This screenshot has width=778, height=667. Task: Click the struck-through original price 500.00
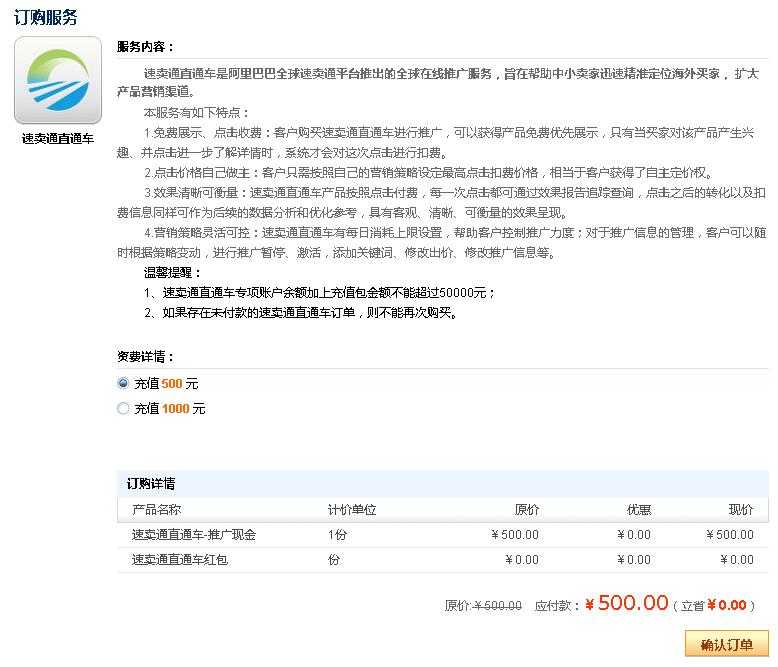(x=498, y=605)
